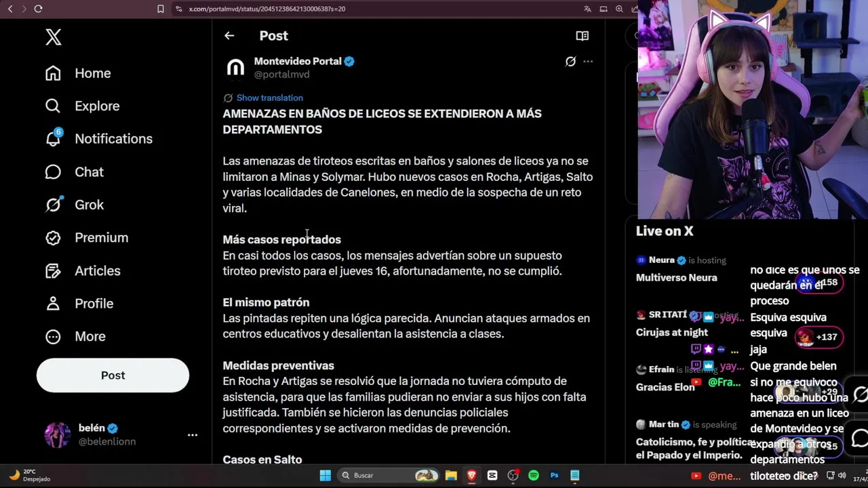Click the X logo in the sidebar

click(54, 37)
